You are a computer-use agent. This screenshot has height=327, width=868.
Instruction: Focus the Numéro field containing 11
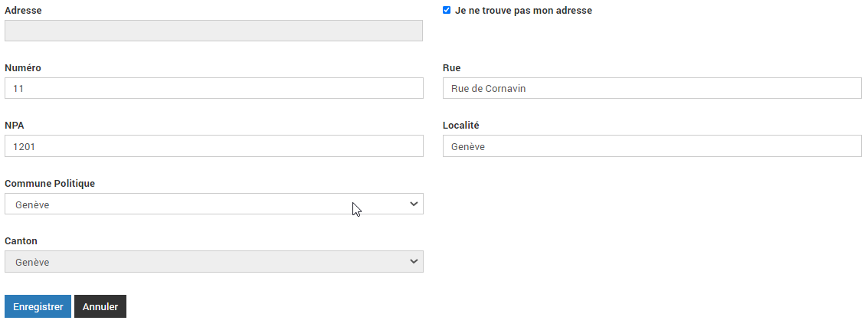[x=214, y=88]
